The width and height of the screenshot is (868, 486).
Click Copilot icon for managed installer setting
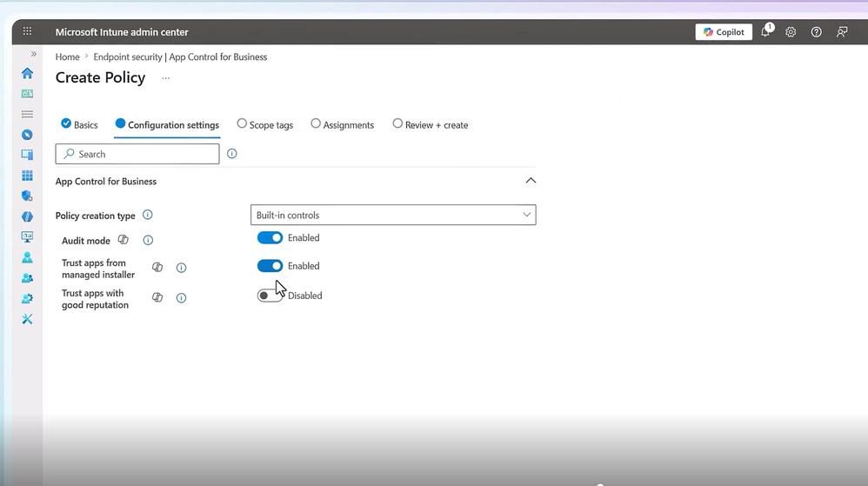[x=157, y=268]
